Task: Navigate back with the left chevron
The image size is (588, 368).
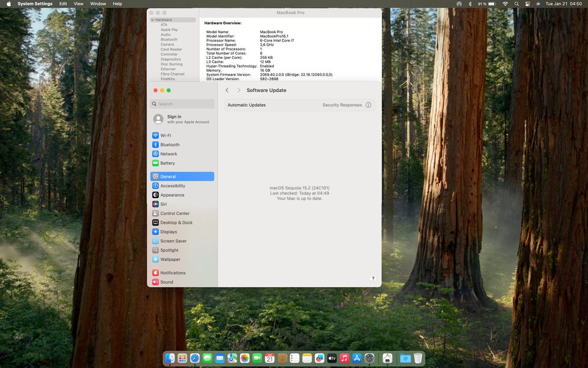Action: click(x=227, y=90)
